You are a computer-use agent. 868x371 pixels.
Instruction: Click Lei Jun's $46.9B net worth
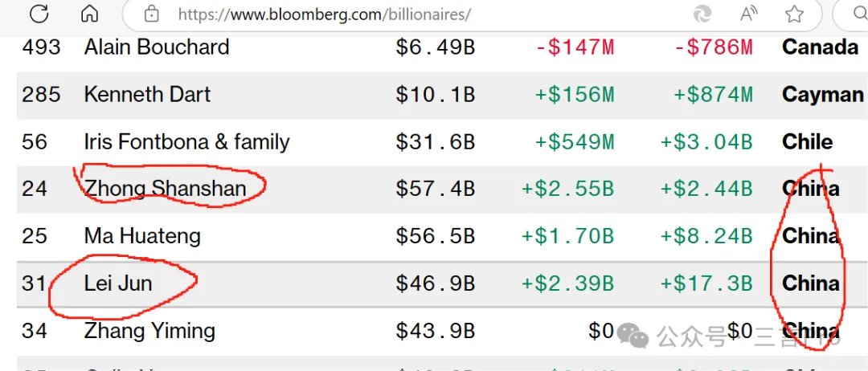[435, 283]
